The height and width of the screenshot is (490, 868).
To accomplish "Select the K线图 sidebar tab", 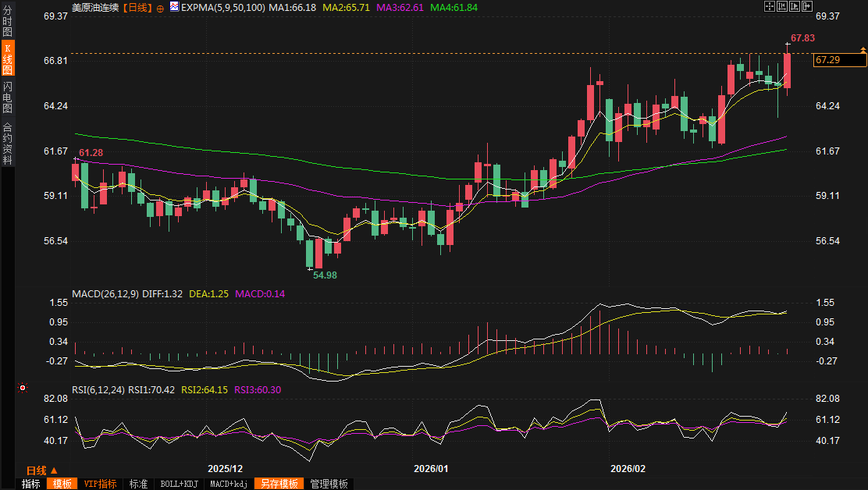I will pos(7,59).
